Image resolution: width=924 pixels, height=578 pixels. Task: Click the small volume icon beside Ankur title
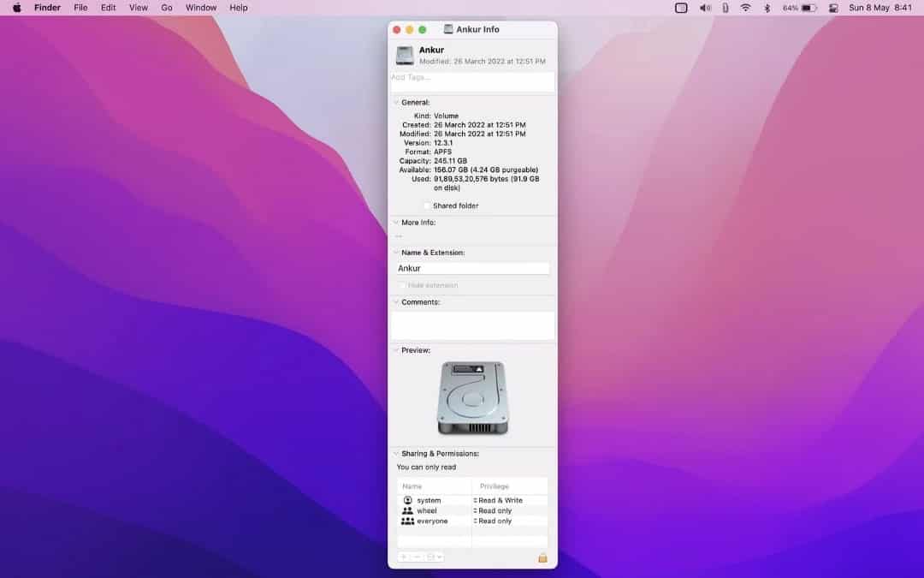click(x=403, y=55)
